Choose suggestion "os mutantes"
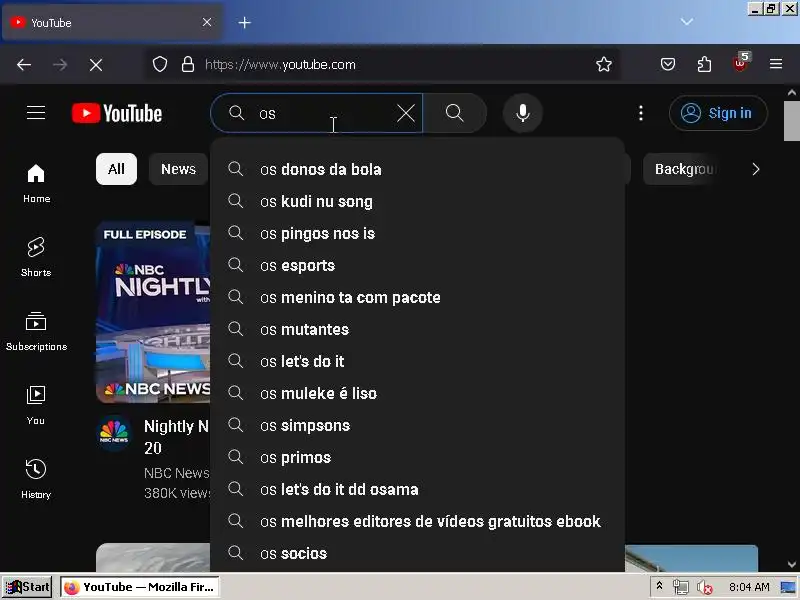Image resolution: width=800 pixels, height=600 pixels. point(417,330)
